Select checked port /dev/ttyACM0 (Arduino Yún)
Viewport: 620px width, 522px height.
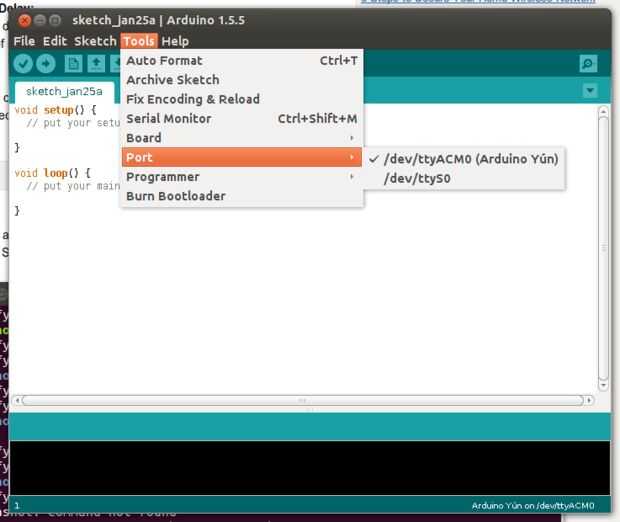coord(465,159)
